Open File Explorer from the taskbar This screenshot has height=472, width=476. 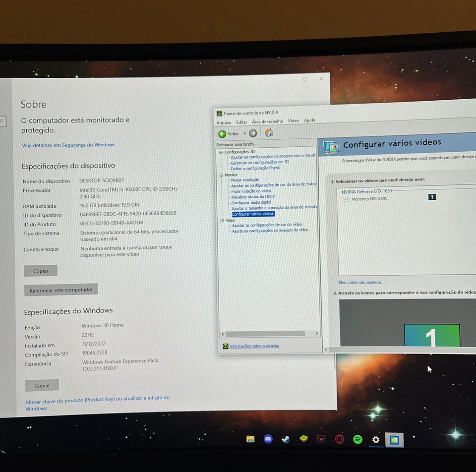(250, 439)
